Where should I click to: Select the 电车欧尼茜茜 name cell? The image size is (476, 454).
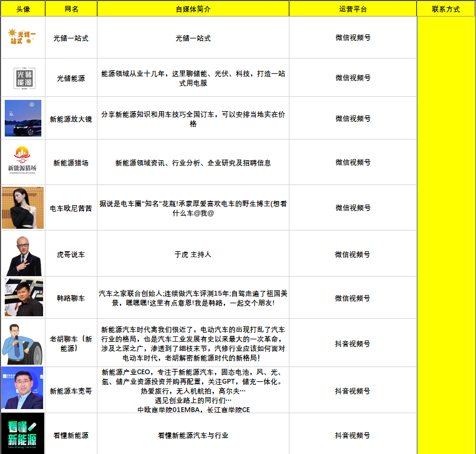tap(71, 208)
